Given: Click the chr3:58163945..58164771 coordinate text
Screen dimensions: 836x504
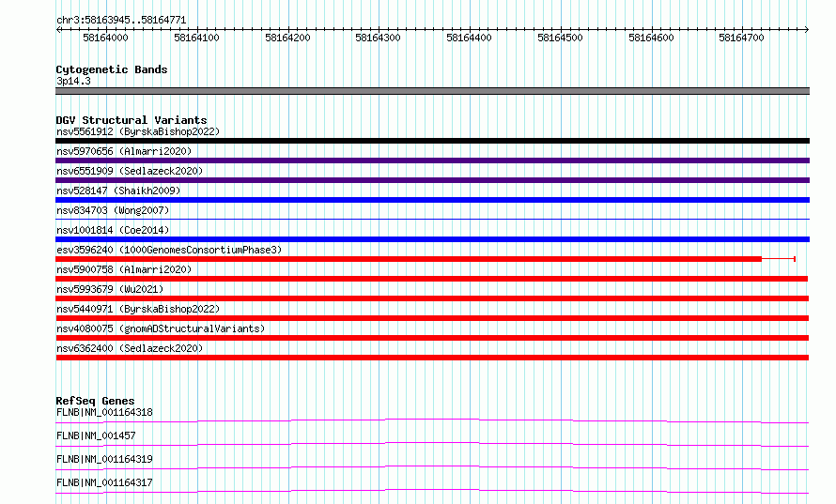Looking at the screenshot, I should click(121, 21).
